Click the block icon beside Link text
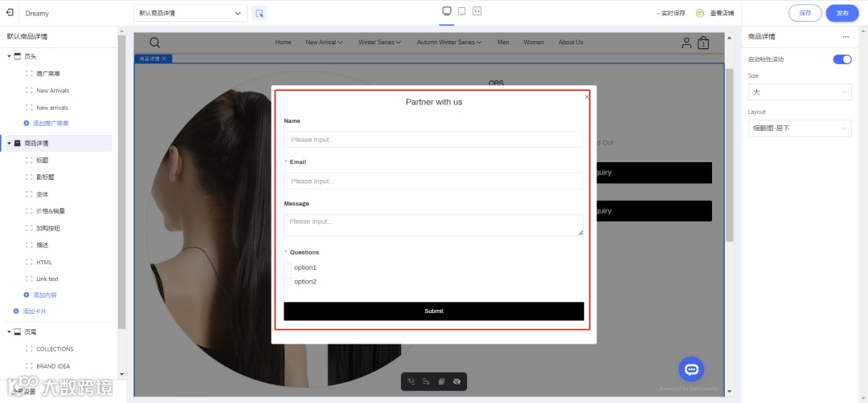This screenshot has height=403, width=868. tap(30, 279)
